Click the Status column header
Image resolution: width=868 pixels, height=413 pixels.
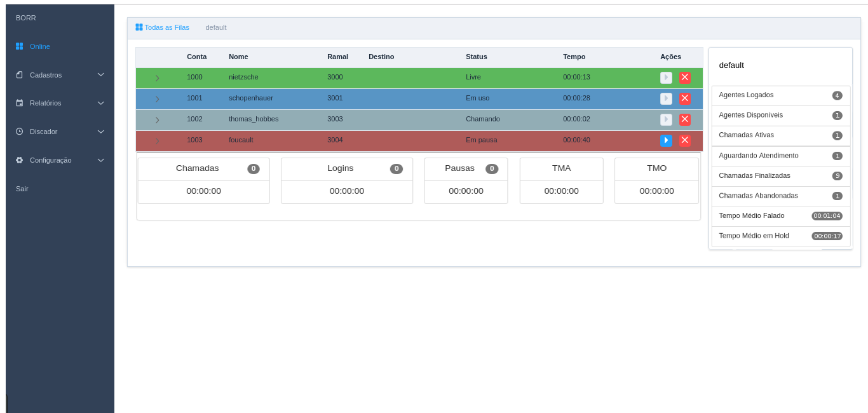[x=476, y=57]
